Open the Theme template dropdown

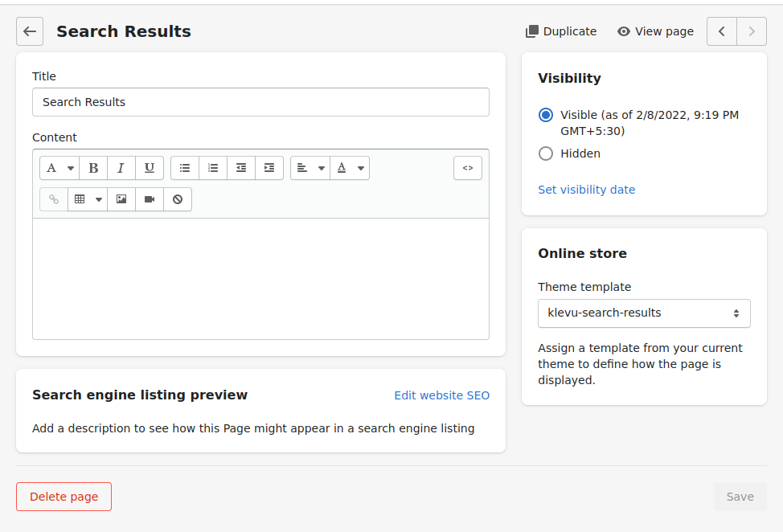pyautogui.click(x=644, y=313)
